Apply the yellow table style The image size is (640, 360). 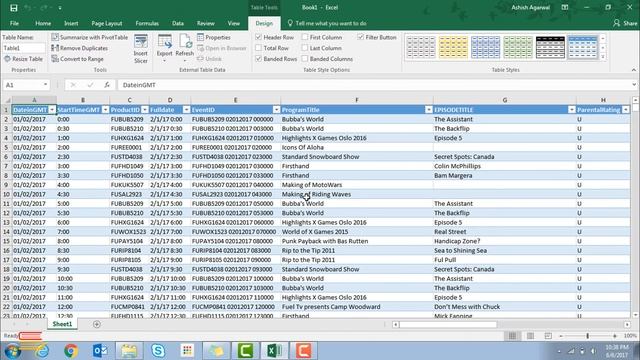[x=453, y=47]
